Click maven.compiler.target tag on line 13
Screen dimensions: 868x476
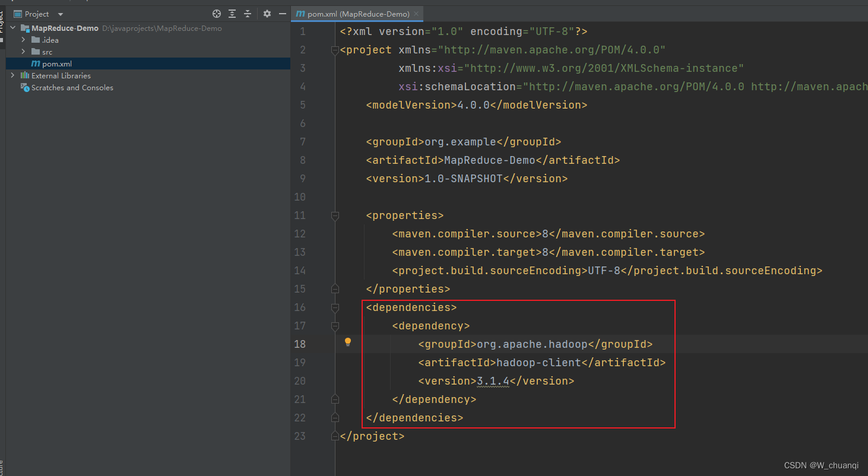[x=467, y=252]
